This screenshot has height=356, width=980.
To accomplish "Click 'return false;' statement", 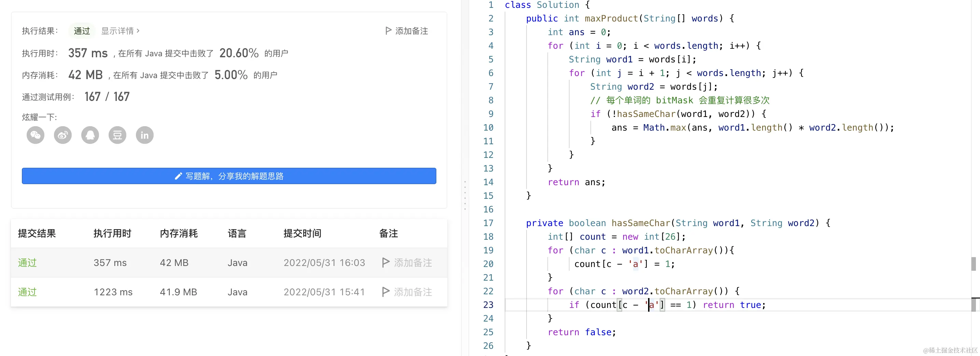I will click(x=581, y=332).
